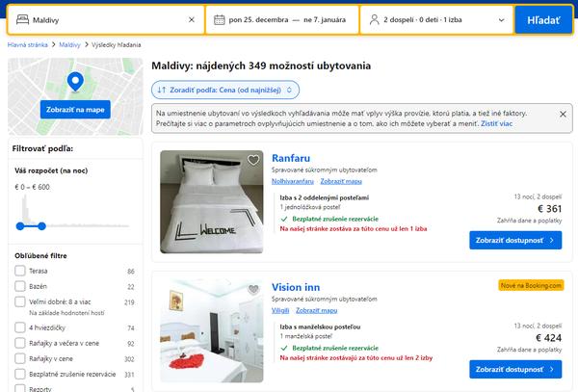Click the map location pin
The image size is (578, 392).
point(74,83)
